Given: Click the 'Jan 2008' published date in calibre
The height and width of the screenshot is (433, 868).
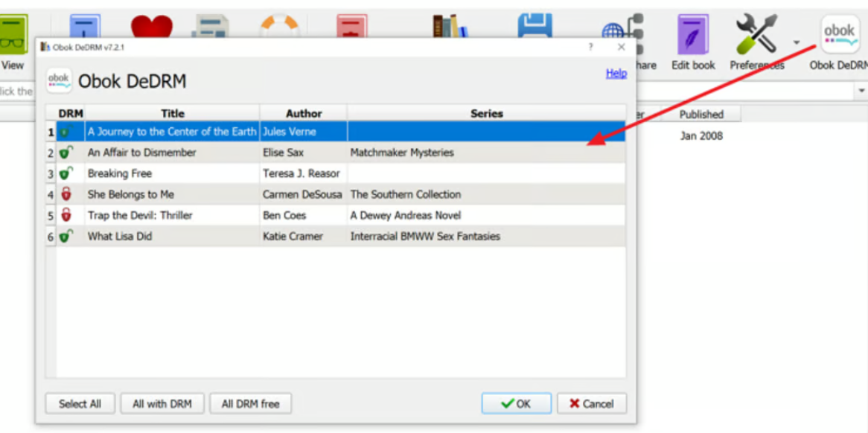Looking at the screenshot, I should coord(701,136).
